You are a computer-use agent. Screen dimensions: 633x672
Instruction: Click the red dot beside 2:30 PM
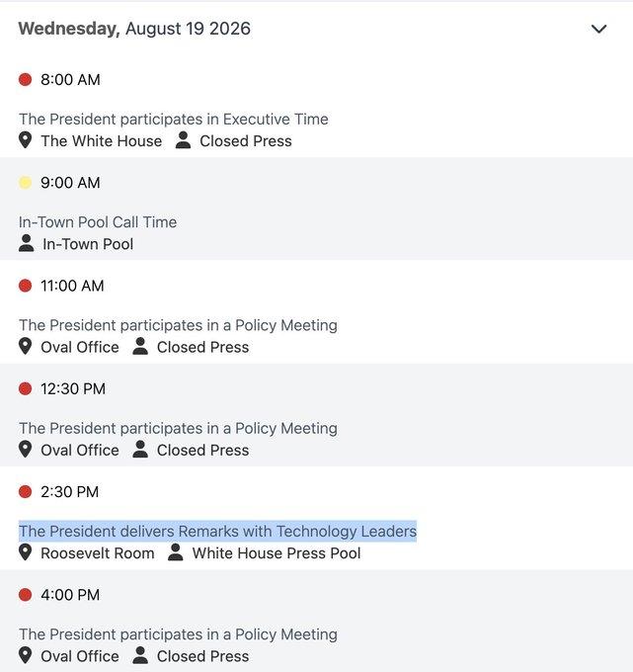click(x=26, y=491)
